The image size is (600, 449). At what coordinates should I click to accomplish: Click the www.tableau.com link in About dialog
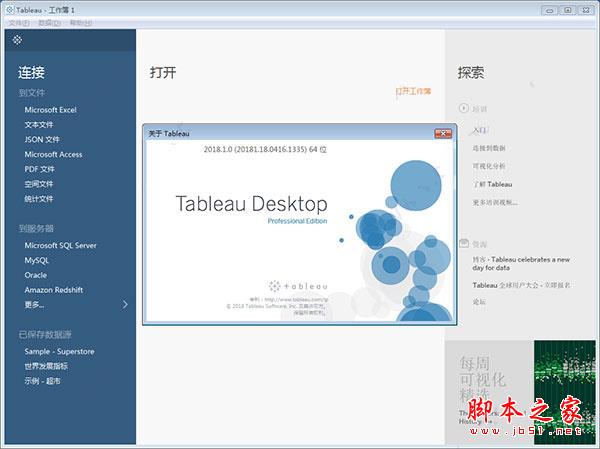(x=296, y=300)
